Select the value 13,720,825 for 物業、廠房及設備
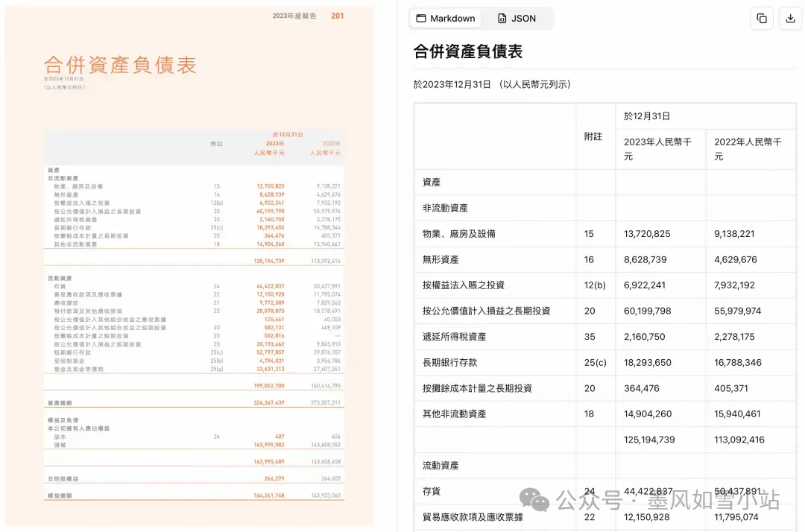The image size is (805, 532). [x=660, y=233]
